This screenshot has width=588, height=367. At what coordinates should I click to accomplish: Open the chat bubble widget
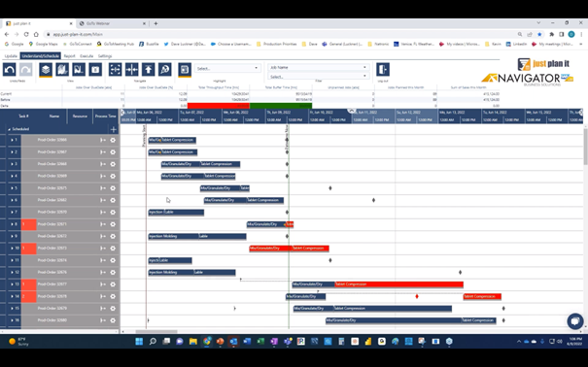click(x=575, y=321)
